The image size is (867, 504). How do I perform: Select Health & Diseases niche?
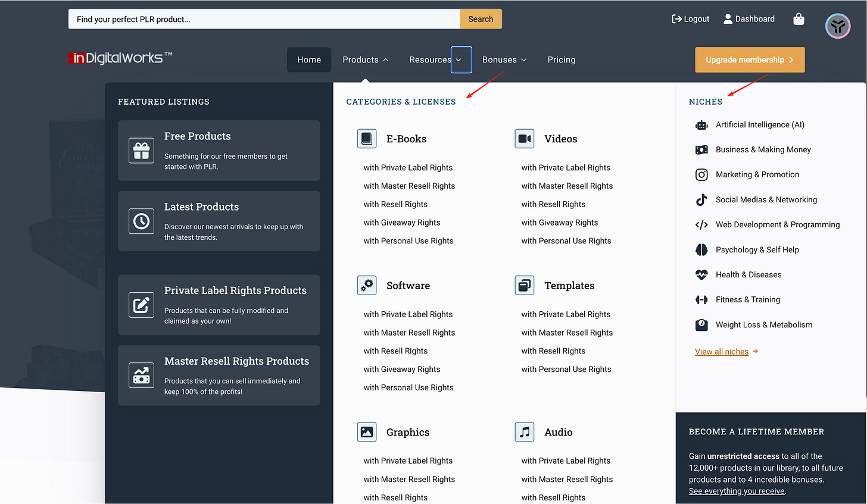(749, 275)
